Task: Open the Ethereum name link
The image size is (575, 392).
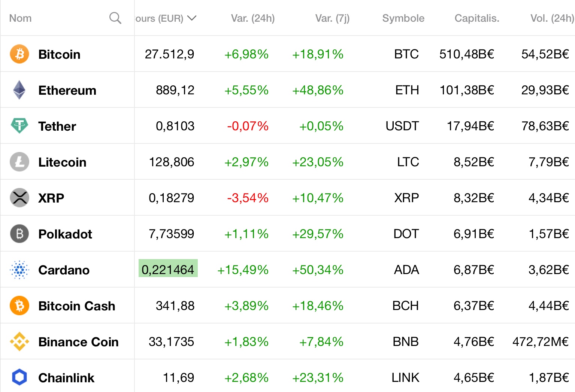Action: [x=67, y=90]
